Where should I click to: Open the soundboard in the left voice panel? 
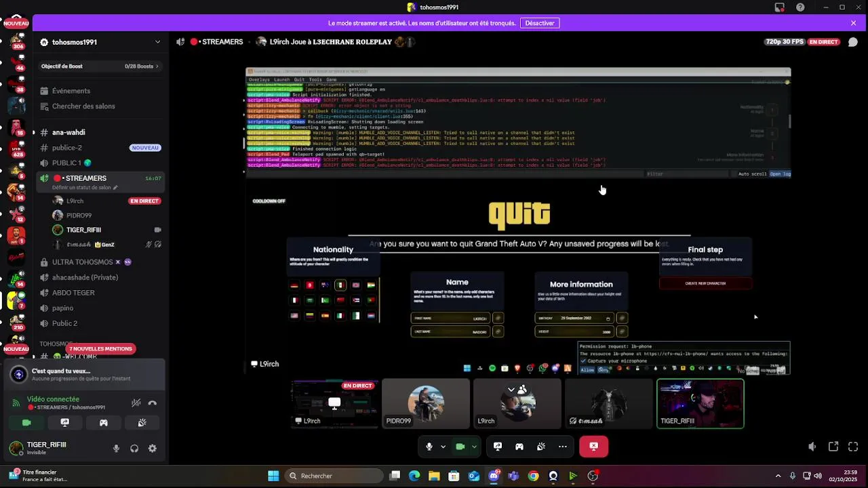click(142, 422)
